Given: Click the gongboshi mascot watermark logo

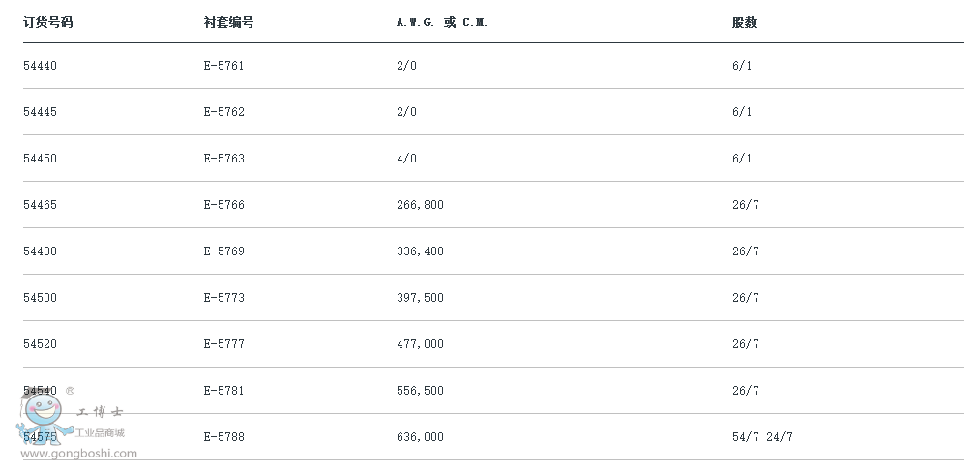Looking at the screenshot, I should point(44,416).
